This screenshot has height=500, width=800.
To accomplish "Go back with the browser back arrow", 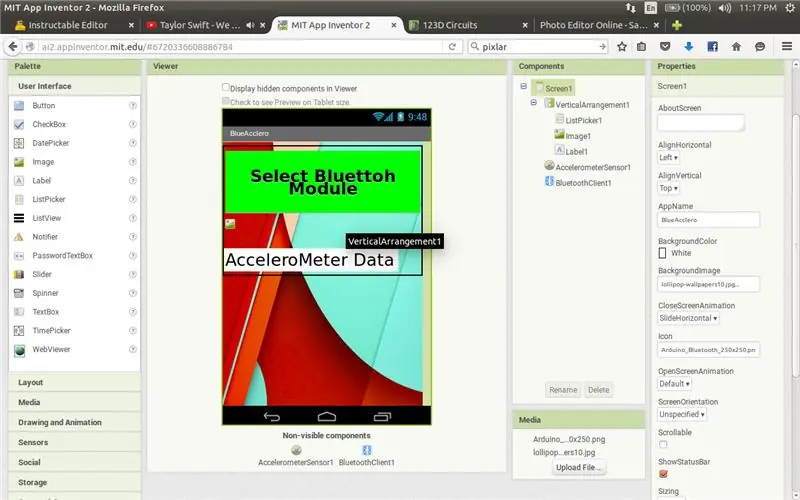I will [x=13, y=46].
